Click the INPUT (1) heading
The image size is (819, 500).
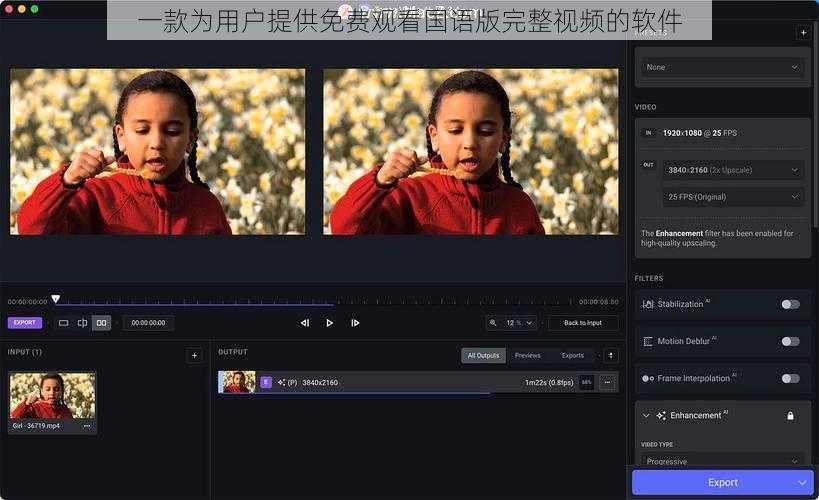tap(25, 352)
